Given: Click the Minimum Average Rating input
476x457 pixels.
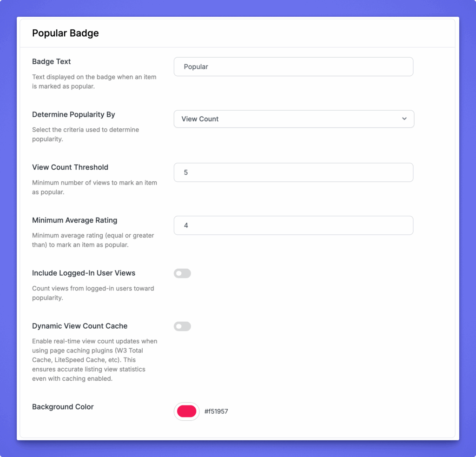Looking at the screenshot, I should click(x=293, y=225).
